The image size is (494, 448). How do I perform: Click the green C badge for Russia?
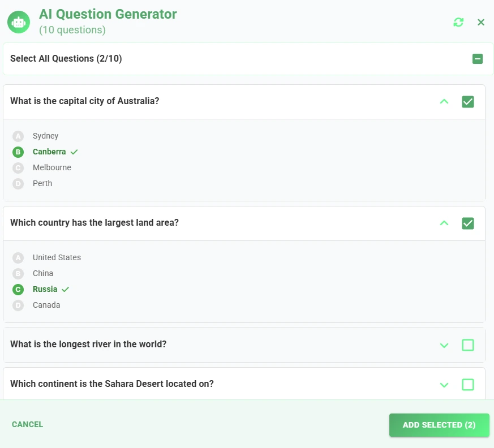18,289
